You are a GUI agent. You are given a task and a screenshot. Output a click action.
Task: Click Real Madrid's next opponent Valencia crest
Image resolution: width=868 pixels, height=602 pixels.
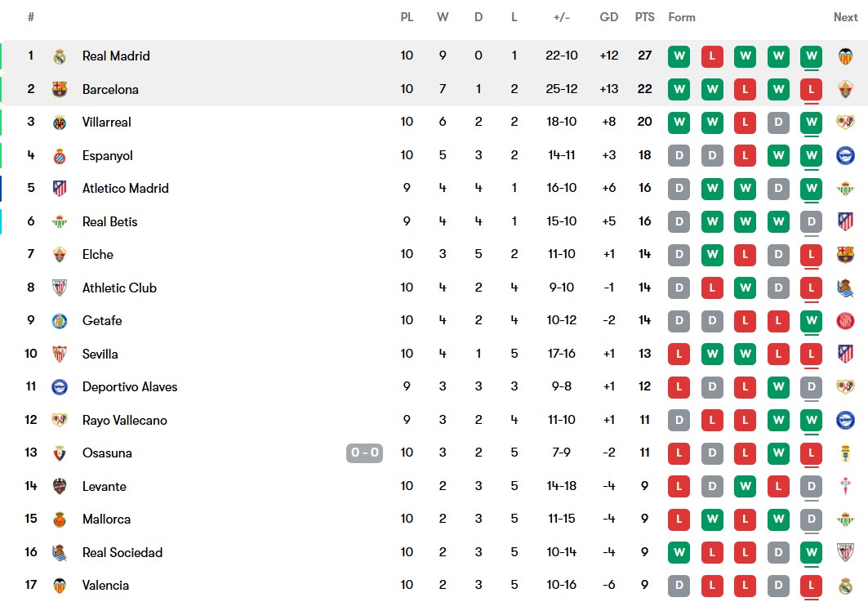pos(845,56)
